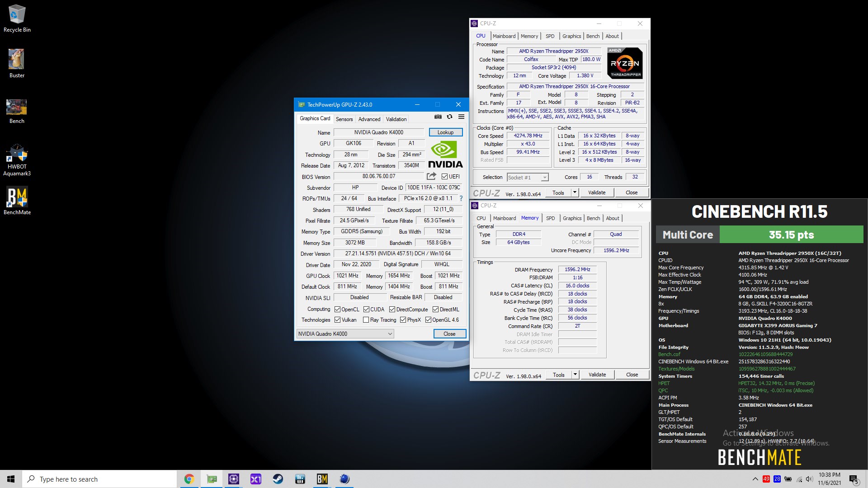Toggle the Vulkan checkbox
Image resolution: width=868 pixels, height=488 pixels.
click(337, 320)
